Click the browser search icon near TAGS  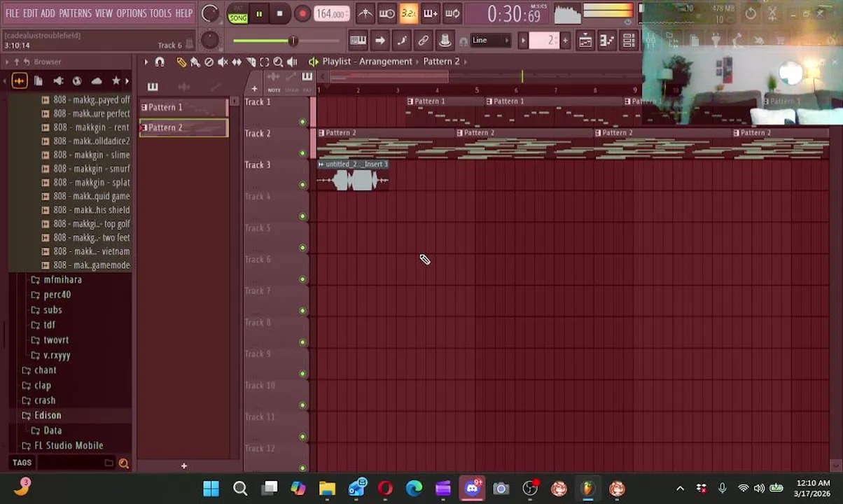pyautogui.click(x=124, y=463)
